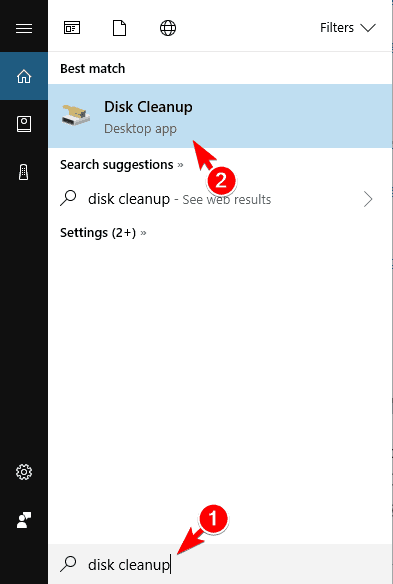
Task: Filter results by Apps icon
Action: [72, 28]
